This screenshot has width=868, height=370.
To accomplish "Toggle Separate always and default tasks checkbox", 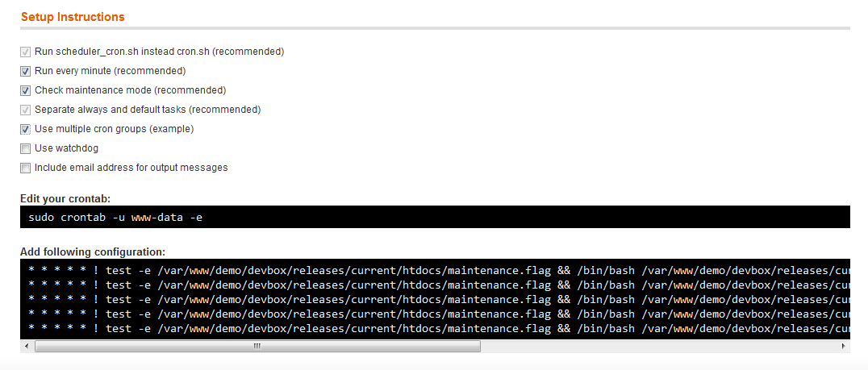I will point(26,110).
